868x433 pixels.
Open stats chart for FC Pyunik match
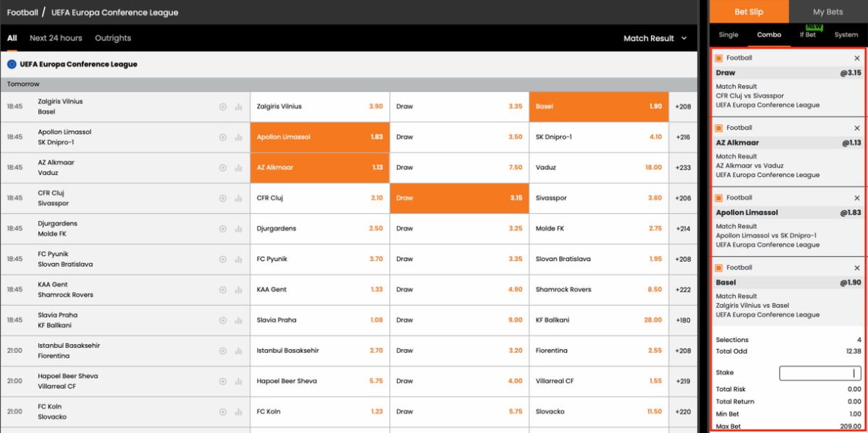click(238, 260)
